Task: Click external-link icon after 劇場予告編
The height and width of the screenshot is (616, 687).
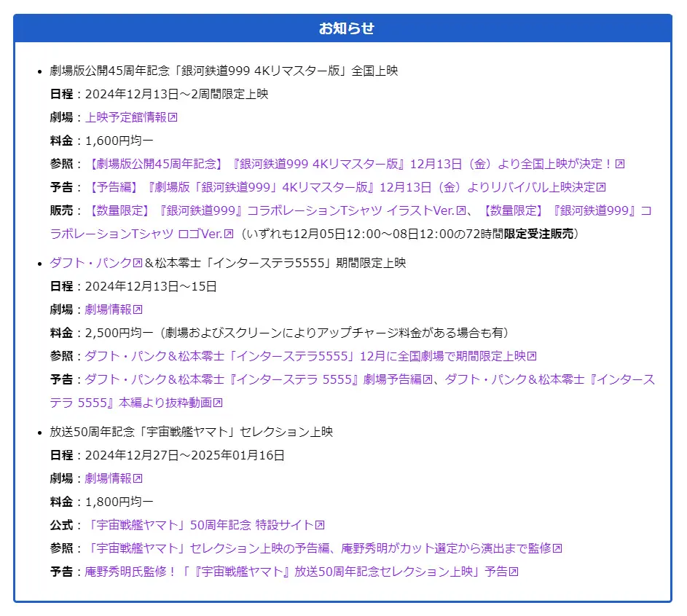Action: point(428,379)
